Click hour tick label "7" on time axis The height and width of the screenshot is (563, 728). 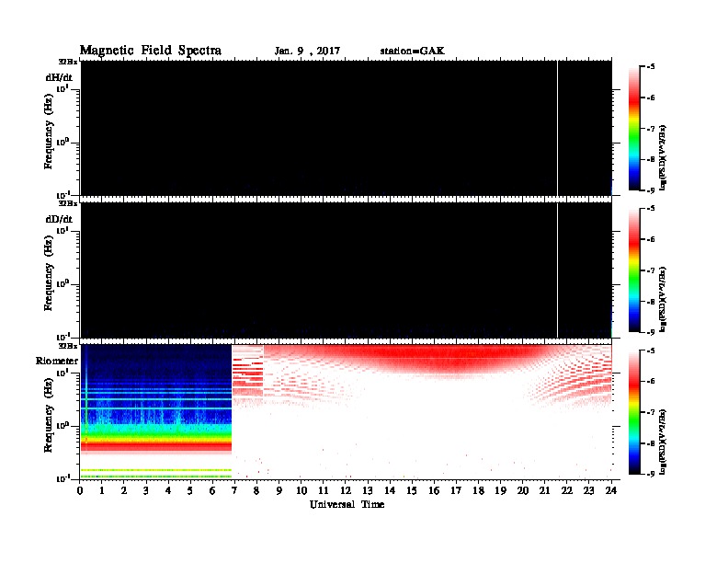235,491
